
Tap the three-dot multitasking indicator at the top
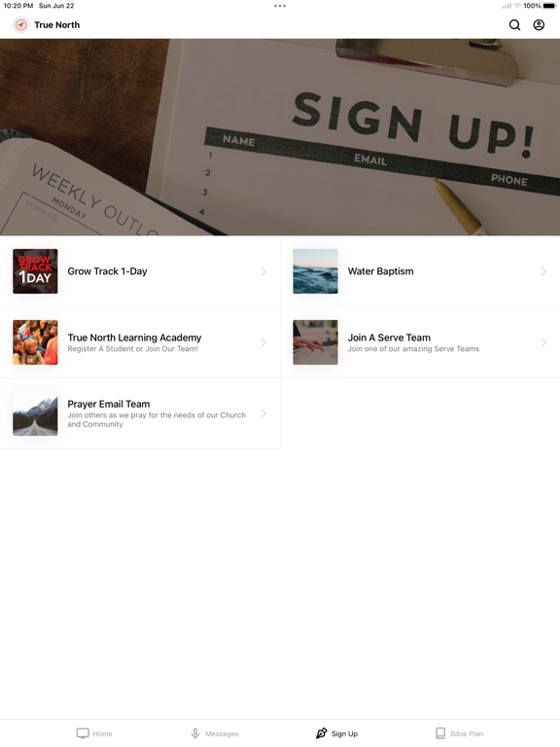click(x=280, y=6)
